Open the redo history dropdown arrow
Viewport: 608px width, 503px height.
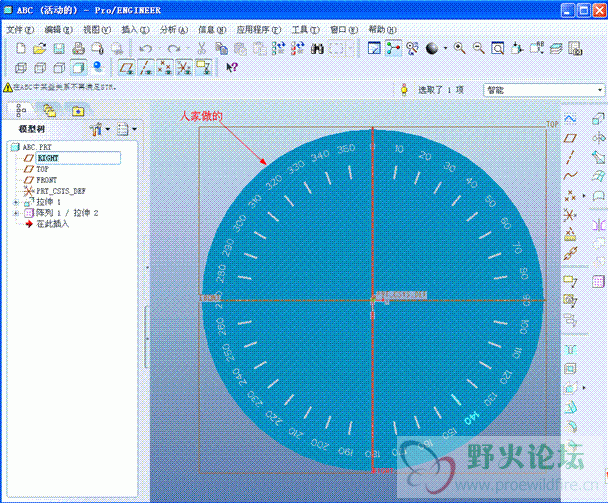187,48
